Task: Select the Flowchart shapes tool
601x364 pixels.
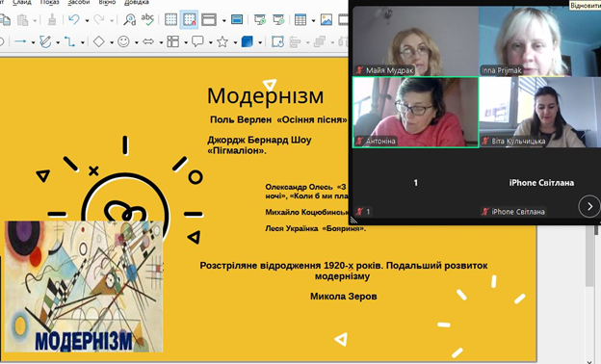Action: point(172,41)
